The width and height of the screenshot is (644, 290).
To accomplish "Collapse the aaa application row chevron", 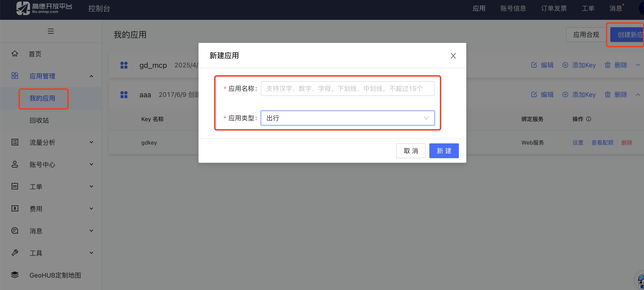I will point(638,95).
